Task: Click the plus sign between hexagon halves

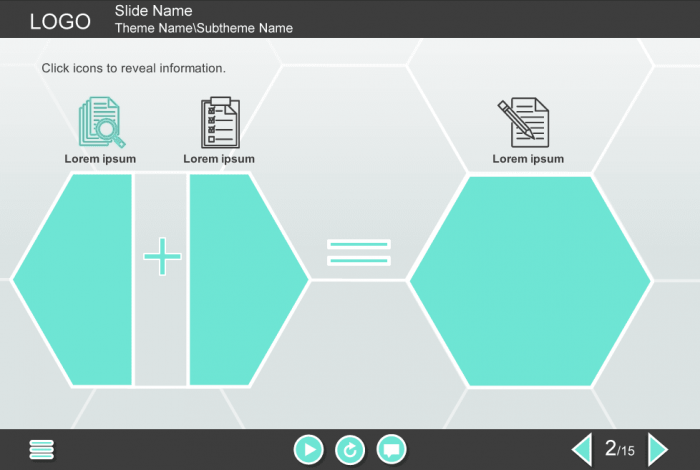Action: click(x=162, y=256)
